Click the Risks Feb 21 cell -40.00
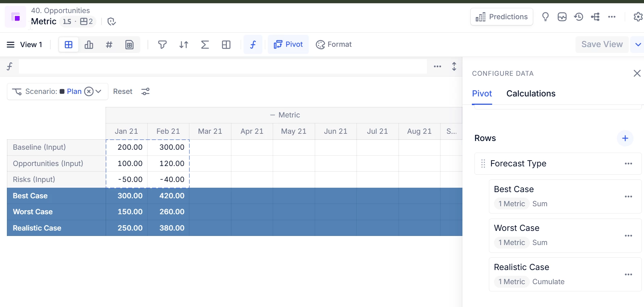644x307 pixels. pos(168,179)
